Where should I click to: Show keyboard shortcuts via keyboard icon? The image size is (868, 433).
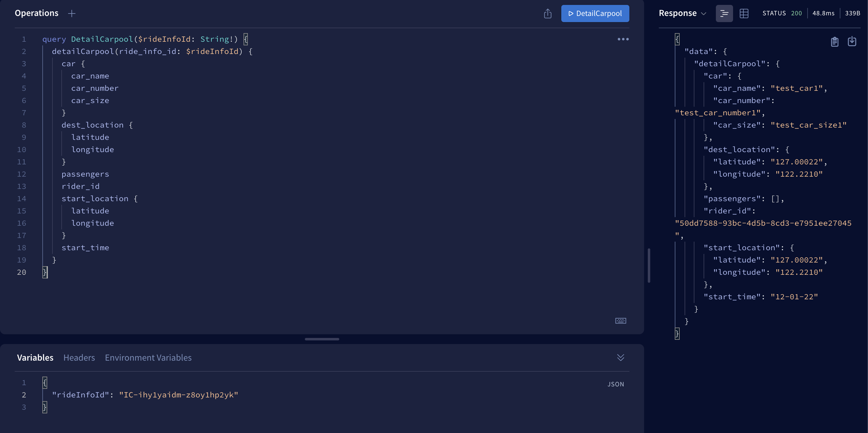pos(620,320)
